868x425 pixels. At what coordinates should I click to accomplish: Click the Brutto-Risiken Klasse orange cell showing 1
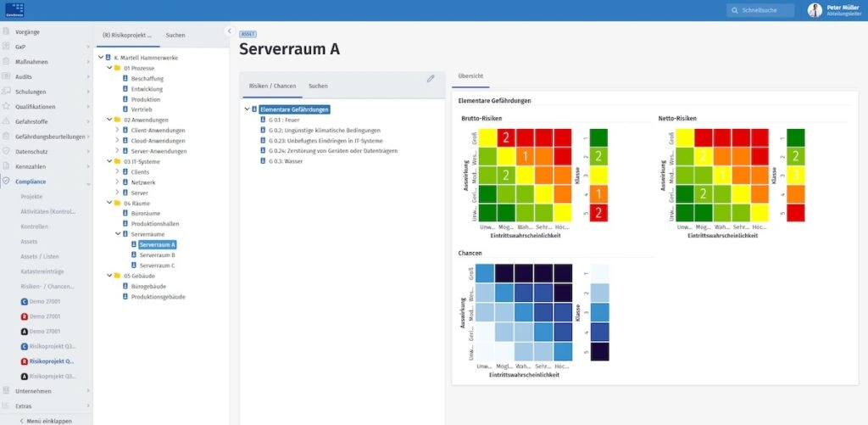(x=598, y=194)
